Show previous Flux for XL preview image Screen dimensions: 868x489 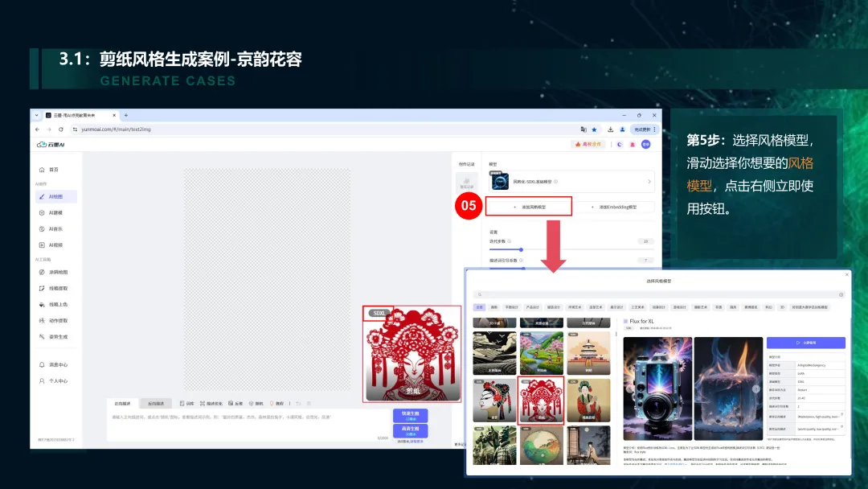pos(630,388)
